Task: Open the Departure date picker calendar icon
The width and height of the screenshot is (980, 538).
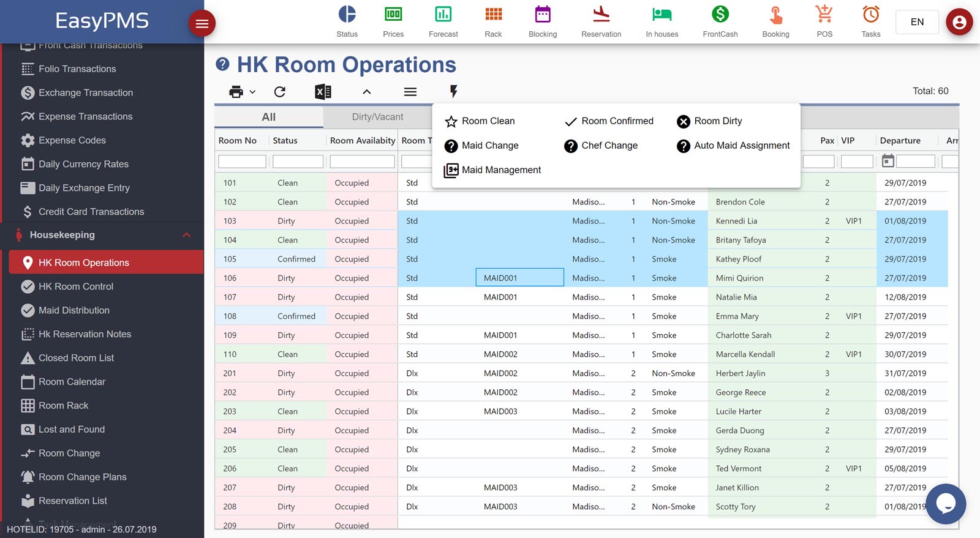Action: coord(888,161)
